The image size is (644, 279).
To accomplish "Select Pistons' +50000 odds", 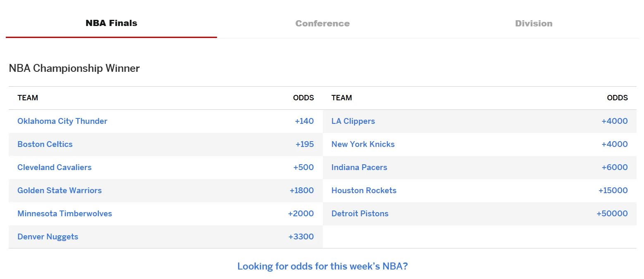I will click(612, 213).
